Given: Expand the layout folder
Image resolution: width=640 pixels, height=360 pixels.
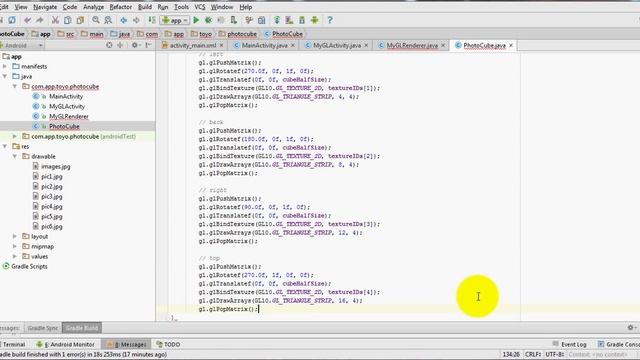Looking at the screenshot, I should [x=15, y=236].
